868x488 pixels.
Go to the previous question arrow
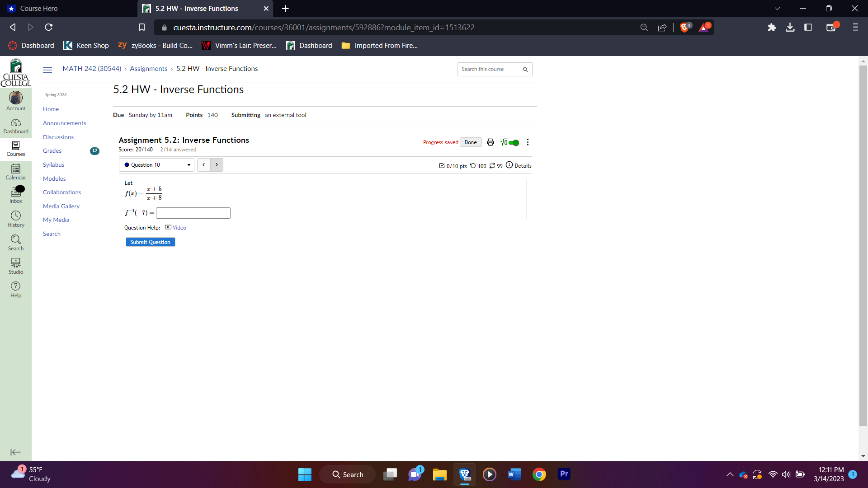[x=204, y=165]
